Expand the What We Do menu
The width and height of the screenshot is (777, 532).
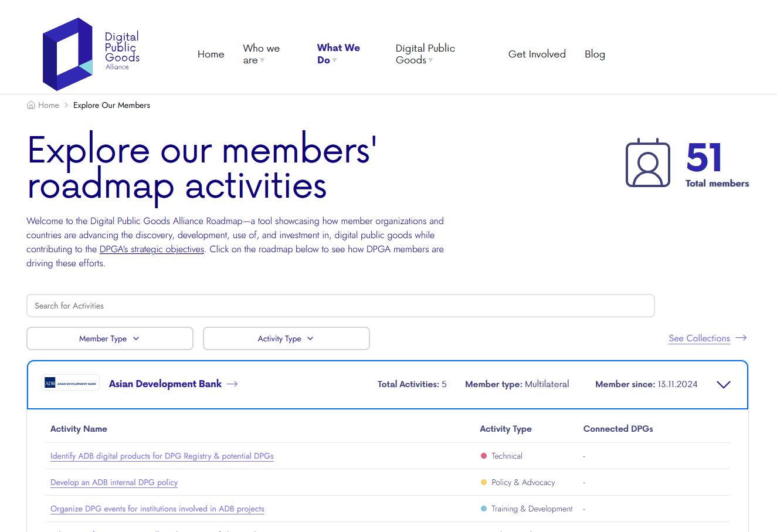(x=338, y=54)
